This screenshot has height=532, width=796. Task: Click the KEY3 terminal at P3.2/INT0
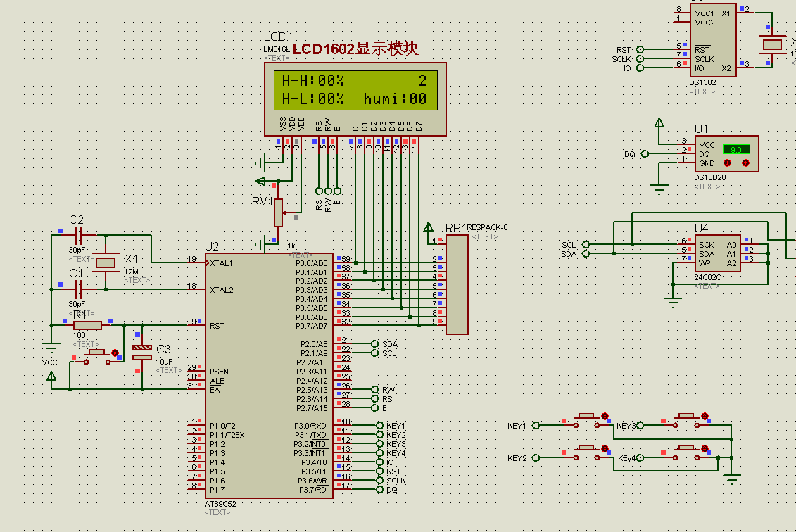379,443
